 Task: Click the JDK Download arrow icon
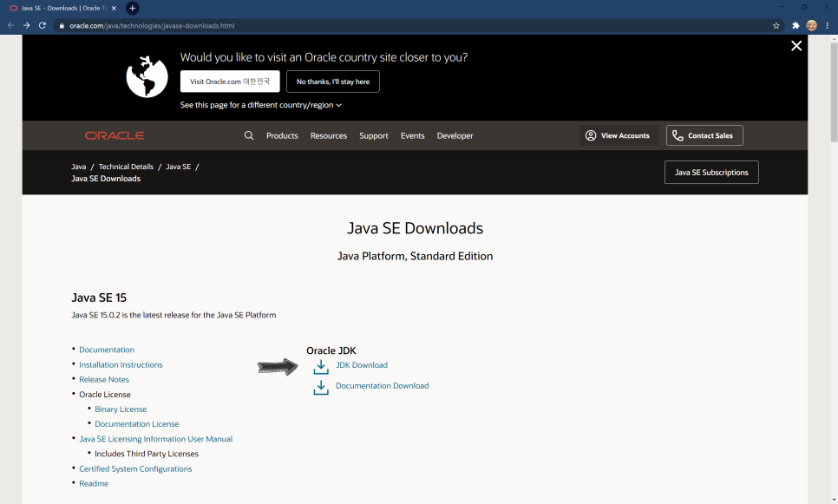[x=321, y=367]
